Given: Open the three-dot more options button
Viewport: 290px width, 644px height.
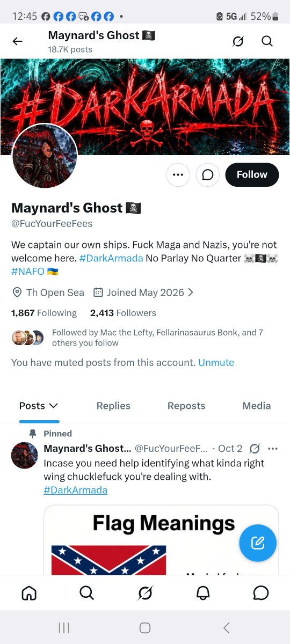Looking at the screenshot, I should click(x=178, y=174).
